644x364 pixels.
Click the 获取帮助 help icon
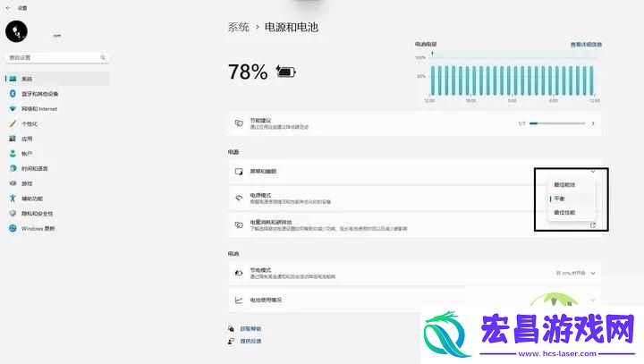[232, 328]
